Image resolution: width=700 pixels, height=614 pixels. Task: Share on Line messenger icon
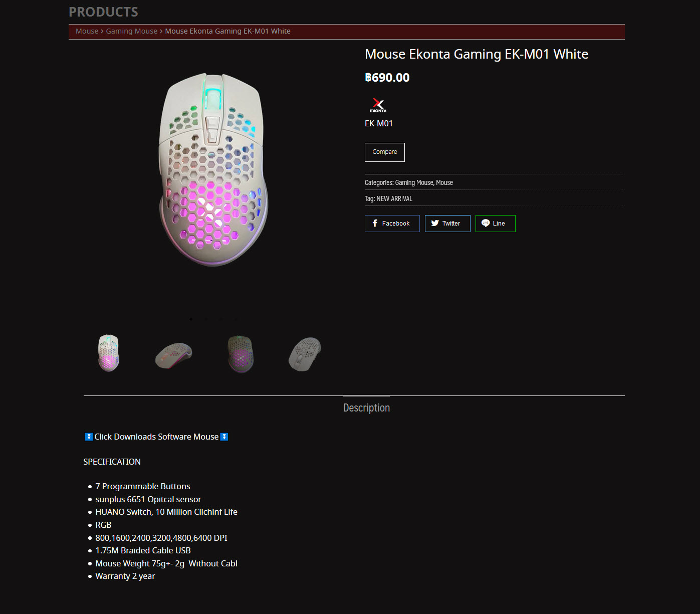pos(485,224)
